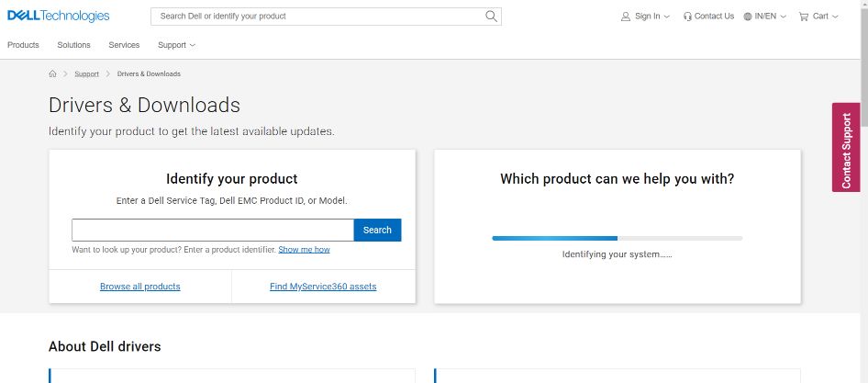This screenshot has height=383, width=868.
Task: Click the Show me how link
Action: (304, 250)
